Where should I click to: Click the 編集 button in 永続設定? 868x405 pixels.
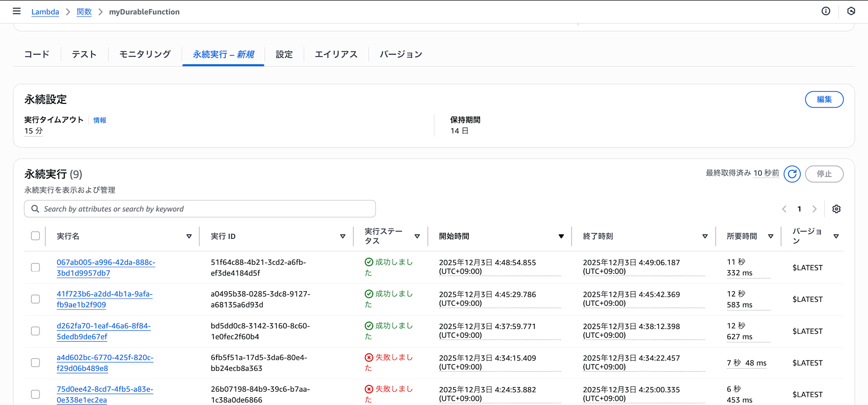(824, 99)
